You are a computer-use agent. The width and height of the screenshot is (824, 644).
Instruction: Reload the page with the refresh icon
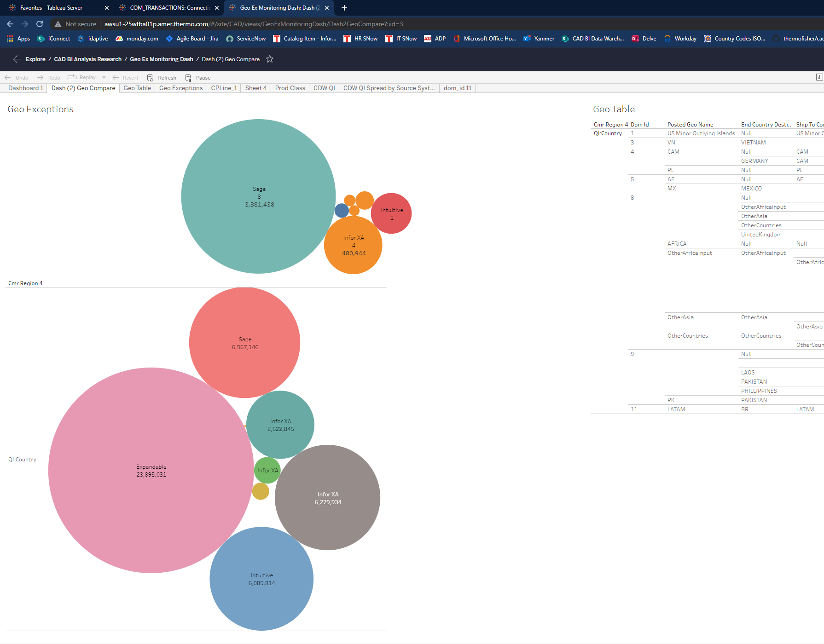click(40, 24)
